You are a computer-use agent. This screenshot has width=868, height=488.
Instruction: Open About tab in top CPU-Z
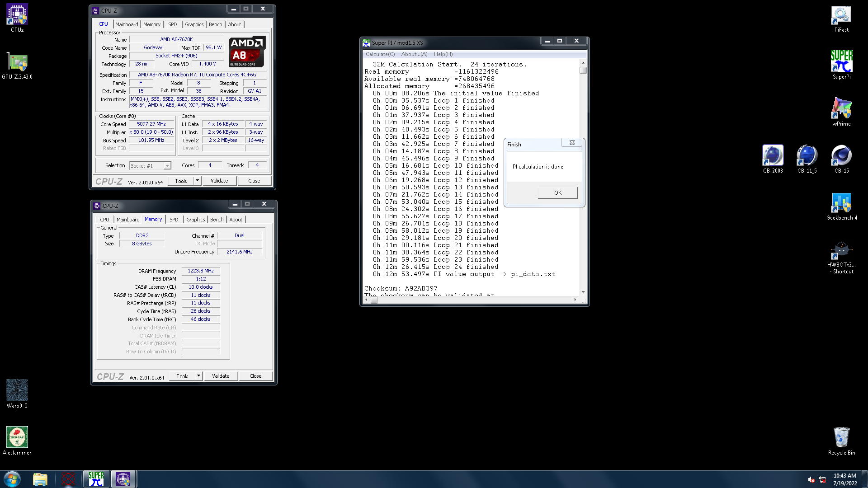tap(235, 24)
